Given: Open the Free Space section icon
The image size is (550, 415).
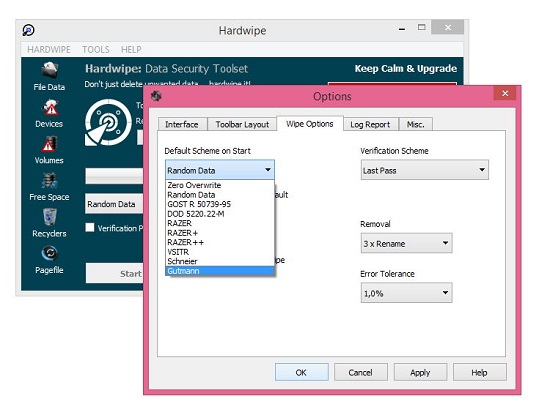Looking at the screenshot, I should [49, 181].
